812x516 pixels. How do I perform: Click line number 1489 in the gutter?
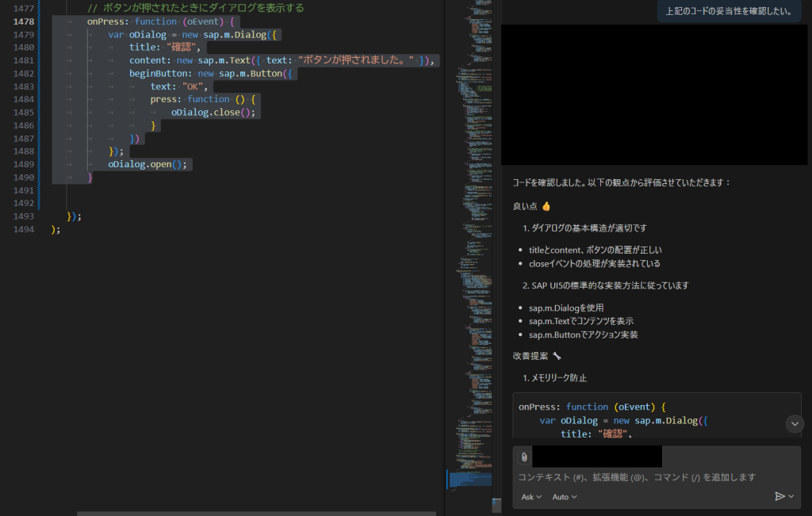24,164
